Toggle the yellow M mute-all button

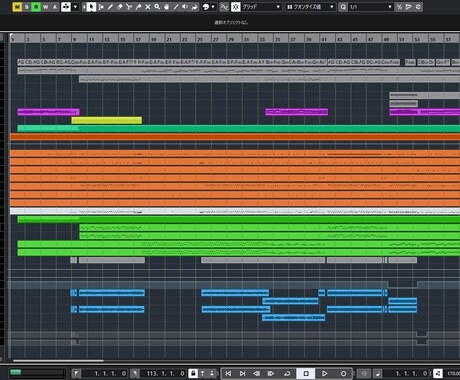17,7
